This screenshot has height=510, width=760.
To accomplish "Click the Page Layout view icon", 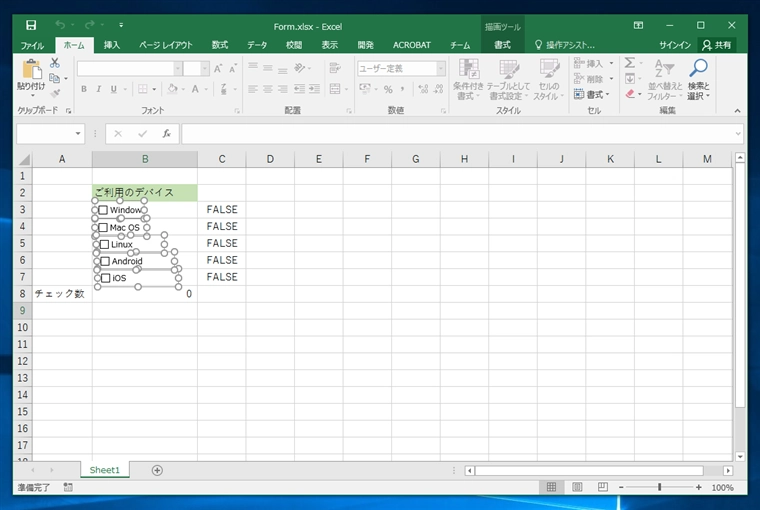I will click(x=577, y=487).
